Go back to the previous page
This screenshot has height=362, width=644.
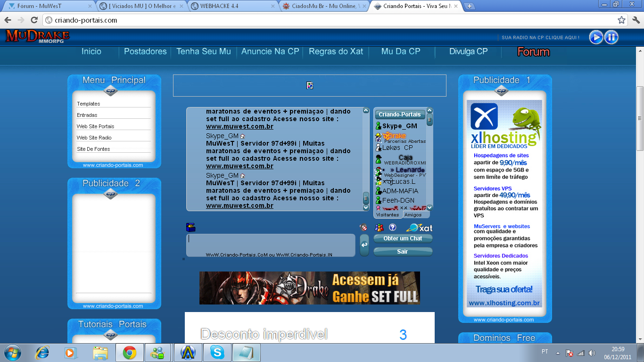coord(8,20)
